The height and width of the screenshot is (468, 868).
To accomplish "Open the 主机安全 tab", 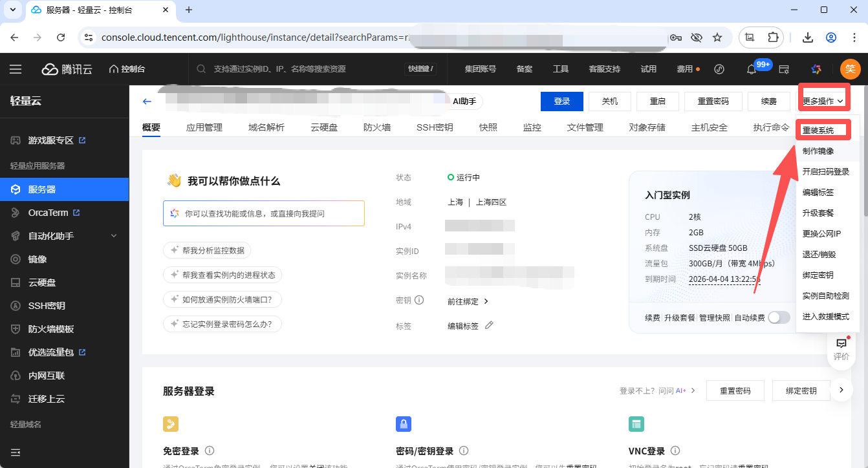I will (x=710, y=127).
